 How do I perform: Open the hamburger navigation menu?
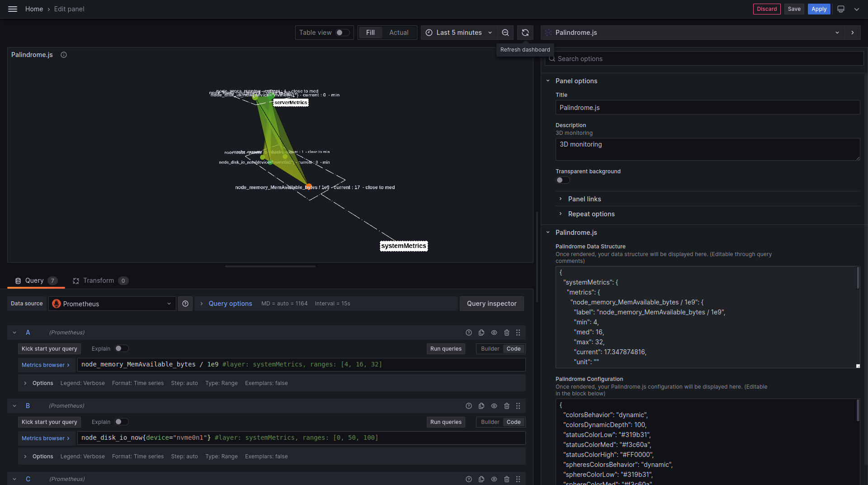(x=13, y=9)
